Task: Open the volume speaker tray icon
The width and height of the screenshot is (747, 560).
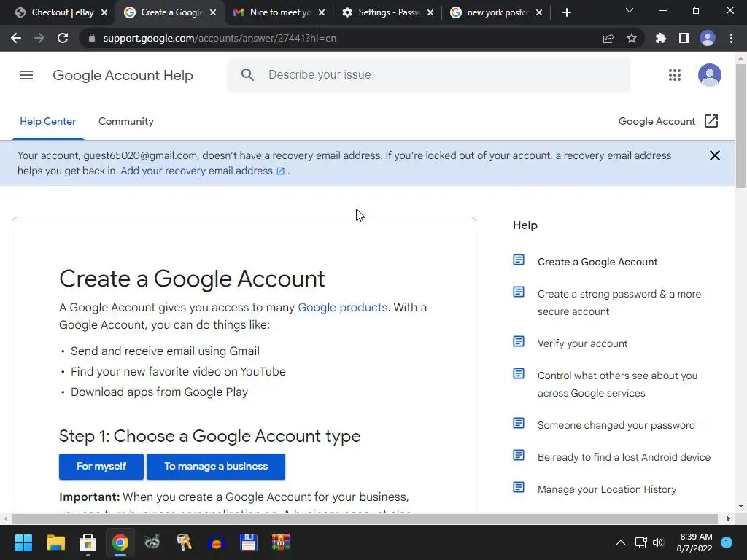Action: point(658,542)
